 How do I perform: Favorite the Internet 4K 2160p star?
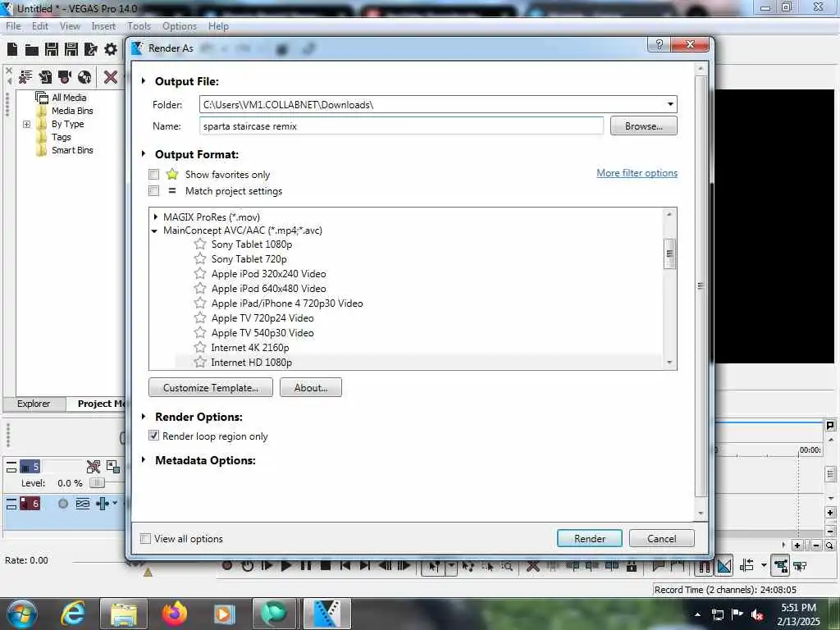(x=200, y=347)
